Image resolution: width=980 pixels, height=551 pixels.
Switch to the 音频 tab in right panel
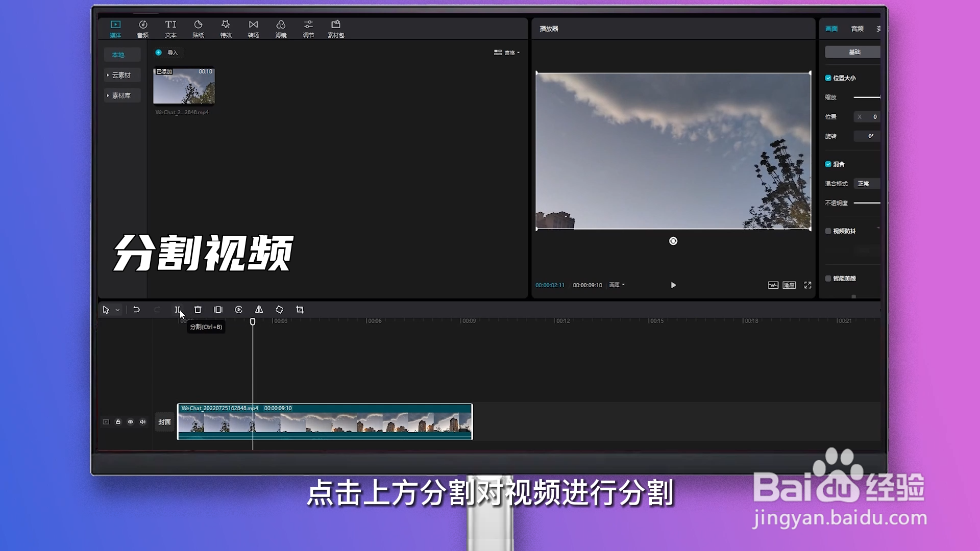(857, 29)
